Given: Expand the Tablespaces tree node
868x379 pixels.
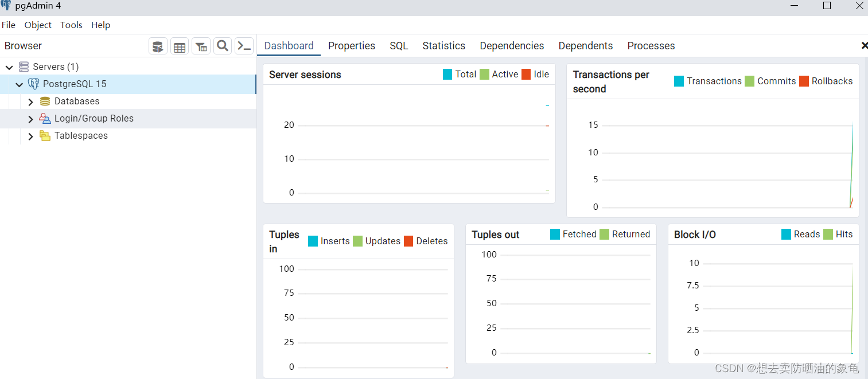Looking at the screenshot, I should [x=30, y=136].
